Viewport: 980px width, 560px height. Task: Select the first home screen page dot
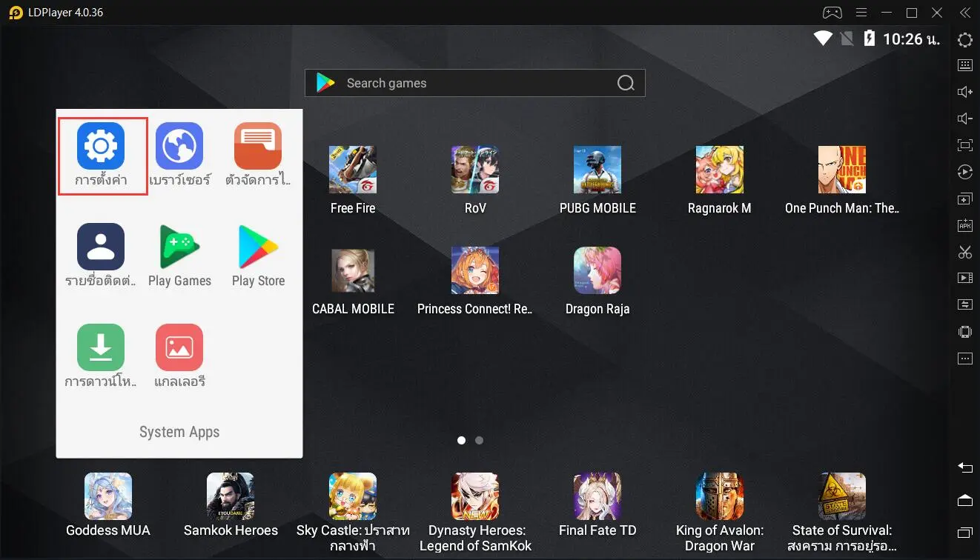tap(461, 440)
